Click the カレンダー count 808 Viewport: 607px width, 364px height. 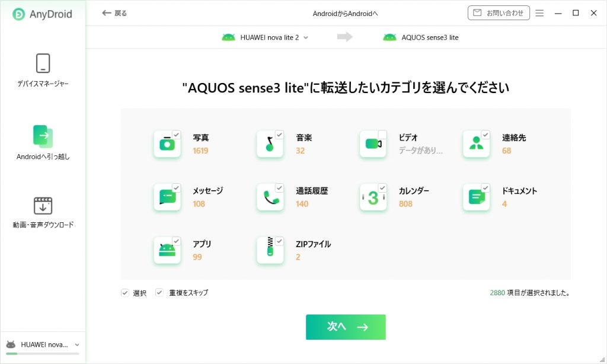coord(405,204)
